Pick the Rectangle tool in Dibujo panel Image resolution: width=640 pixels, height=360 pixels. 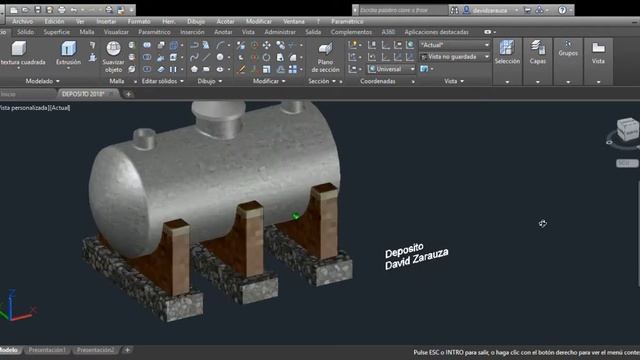[207, 69]
